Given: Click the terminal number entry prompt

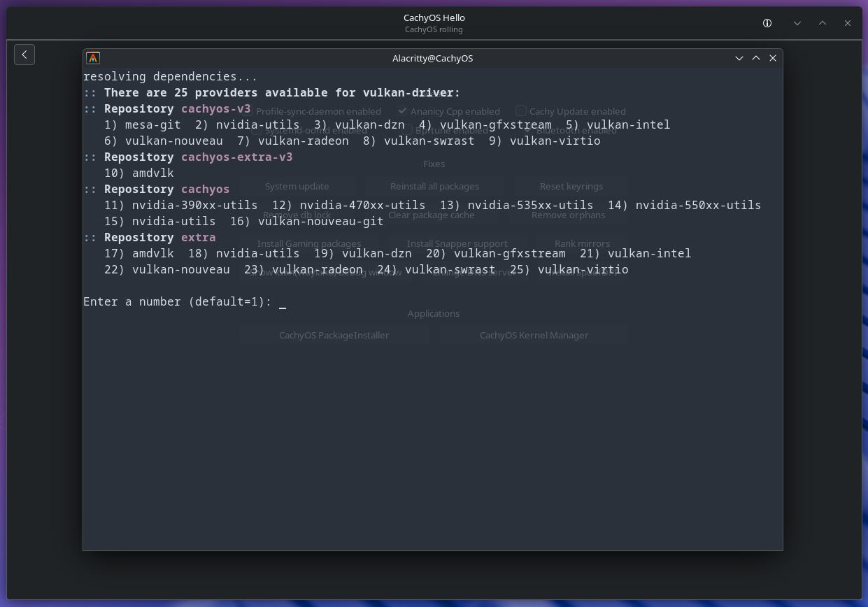Looking at the screenshot, I should (x=283, y=301).
